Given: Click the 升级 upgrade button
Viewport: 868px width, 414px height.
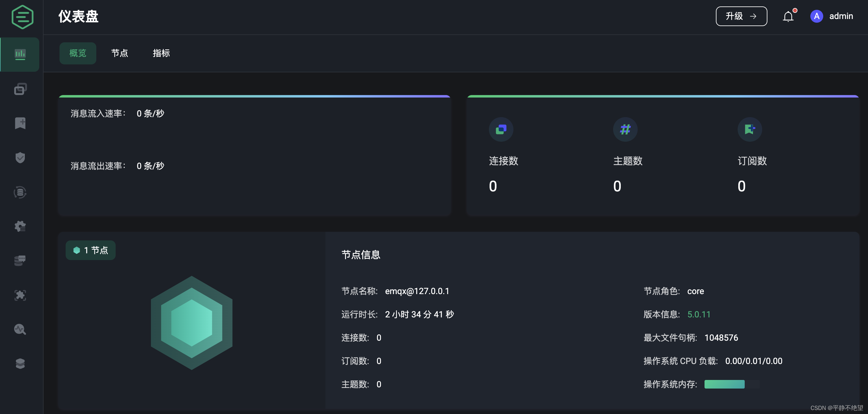Looking at the screenshot, I should pyautogui.click(x=741, y=16).
